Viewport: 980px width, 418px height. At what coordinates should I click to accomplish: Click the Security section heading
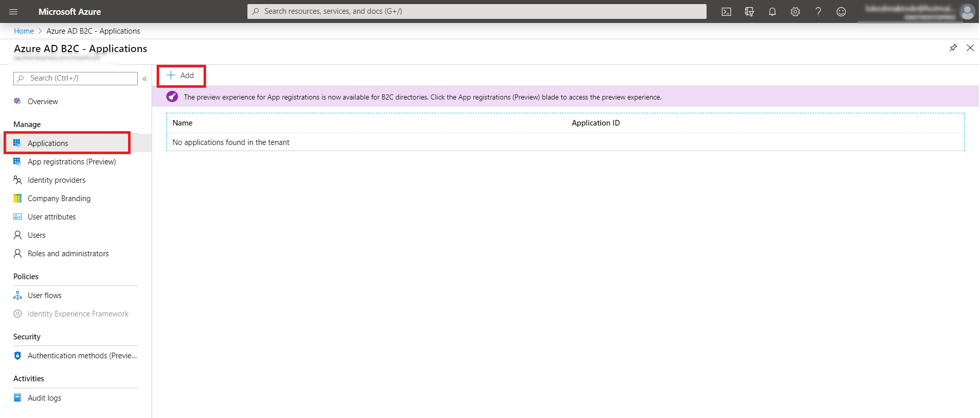(27, 337)
